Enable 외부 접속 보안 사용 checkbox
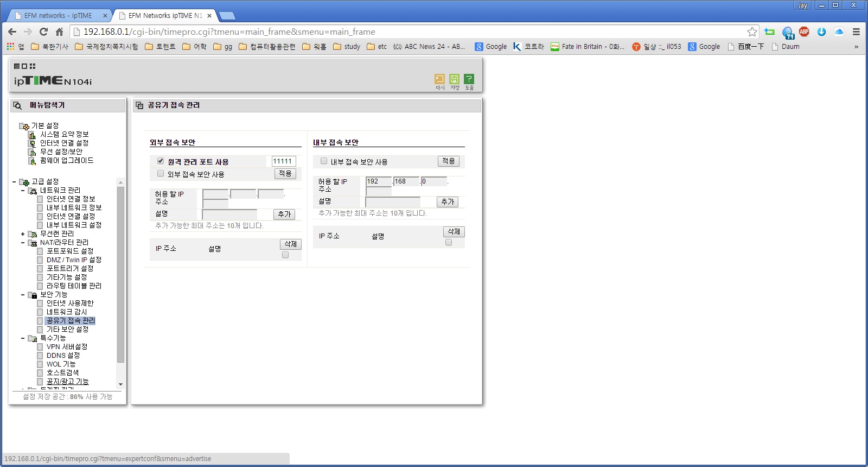This screenshot has width=868, height=467. pyautogui.click(x=161, y=173)
